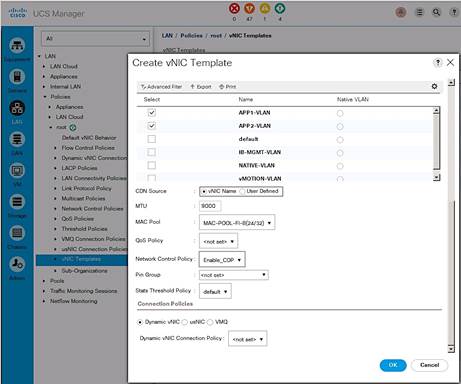This screenshot has height=384, width=461.
Task: Set NATIVE-VLAN row native VLAN radio
Action: pos(340,166)
